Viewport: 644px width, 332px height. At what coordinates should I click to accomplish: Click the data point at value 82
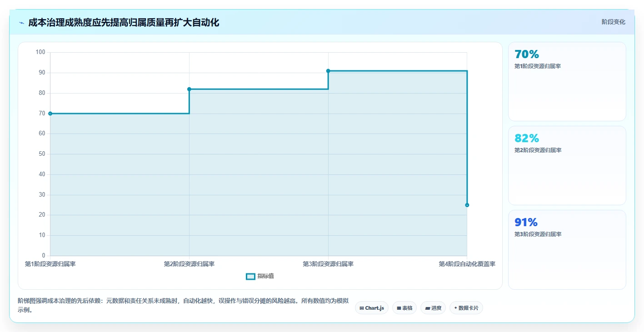pyautogui.click(x=189, y=89)
